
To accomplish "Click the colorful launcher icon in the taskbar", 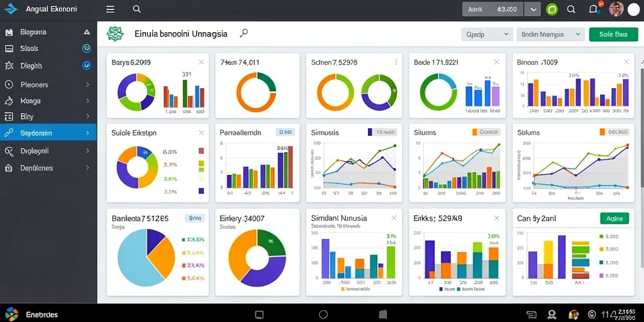I will (11, 314).
